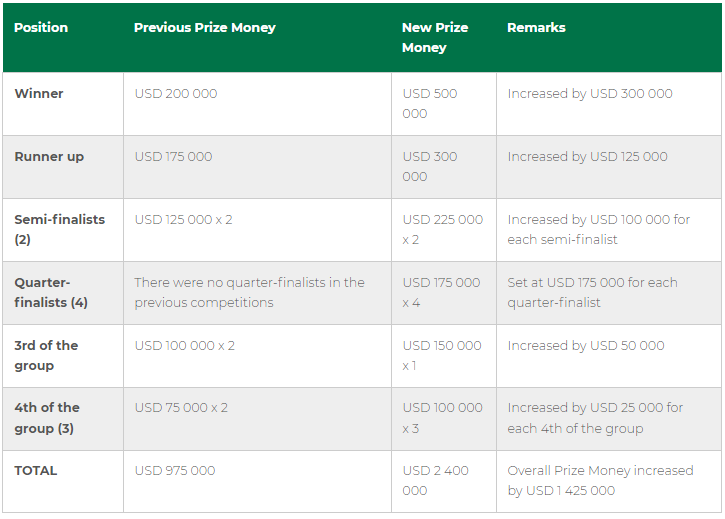Click the Quarter-finalists (4) cell

coord(51,292)
